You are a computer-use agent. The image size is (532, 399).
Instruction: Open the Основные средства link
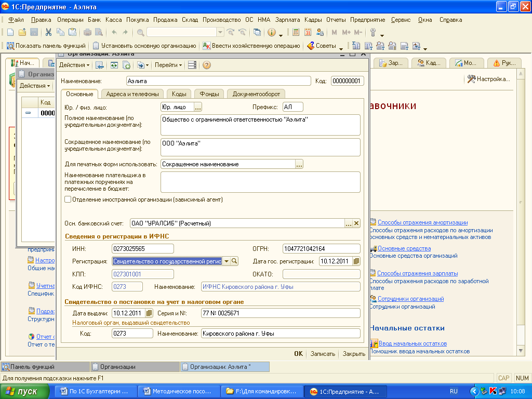404,248
